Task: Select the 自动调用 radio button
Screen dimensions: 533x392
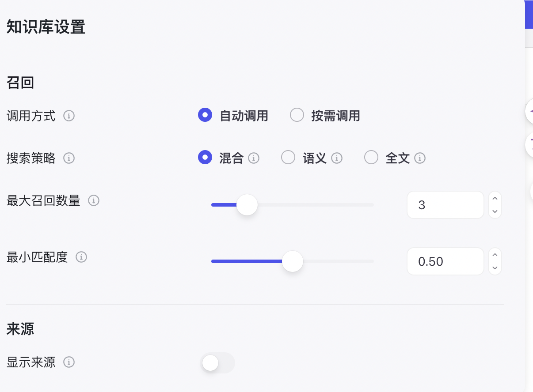Action: coord(205,116)
